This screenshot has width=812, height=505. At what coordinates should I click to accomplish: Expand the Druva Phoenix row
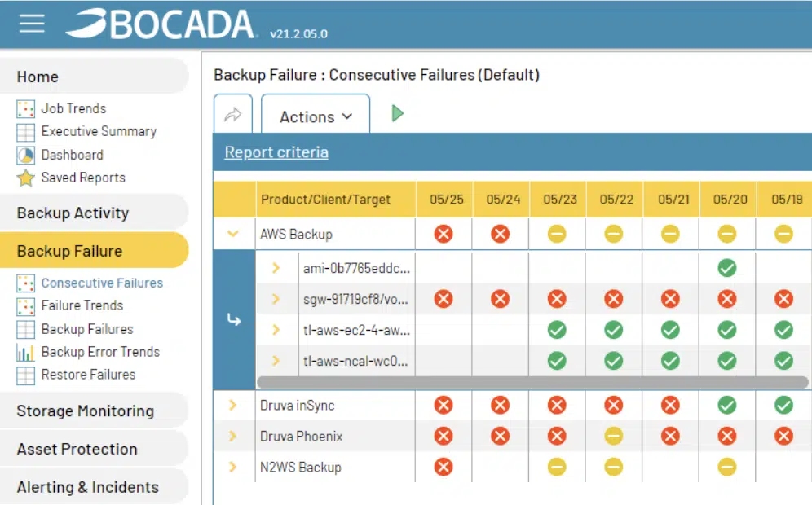point(232,437)
